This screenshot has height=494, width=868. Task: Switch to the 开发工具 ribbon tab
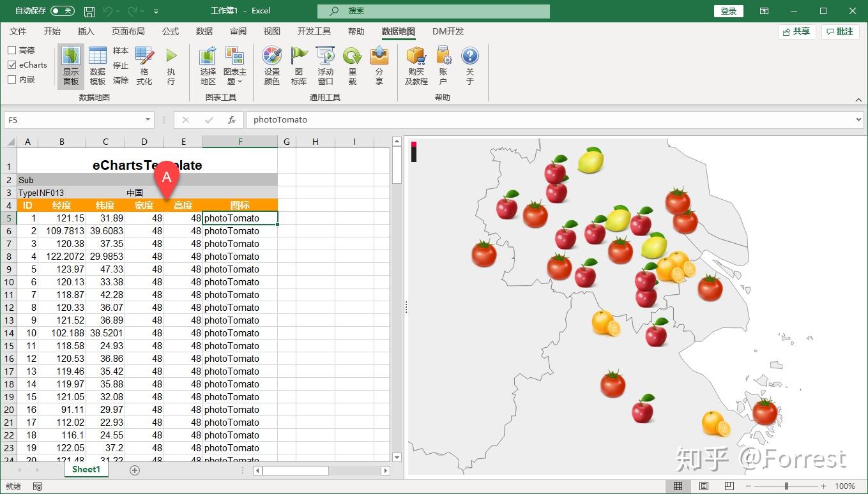point(314,31)
